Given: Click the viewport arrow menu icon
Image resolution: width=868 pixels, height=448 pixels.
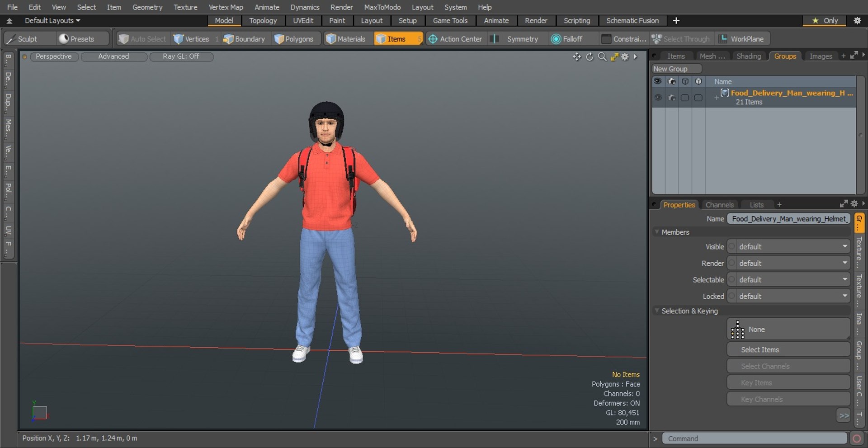Looking at the screenshot, I should tap(635, 57).
